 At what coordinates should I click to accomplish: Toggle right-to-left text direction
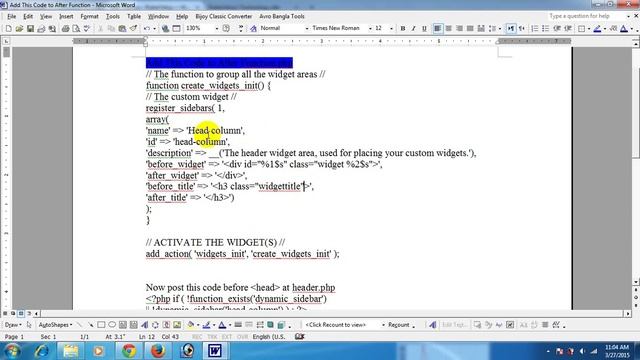point(522,29)
